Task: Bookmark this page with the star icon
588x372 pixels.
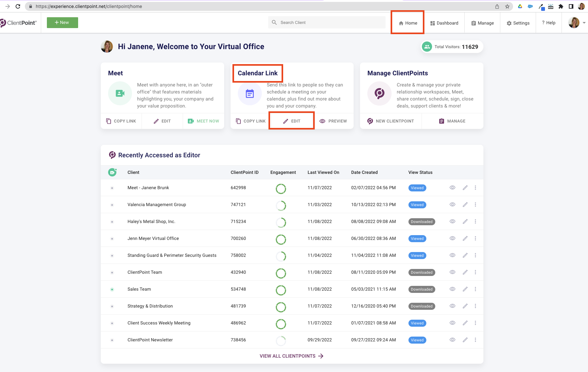Action: coord(507,6)
